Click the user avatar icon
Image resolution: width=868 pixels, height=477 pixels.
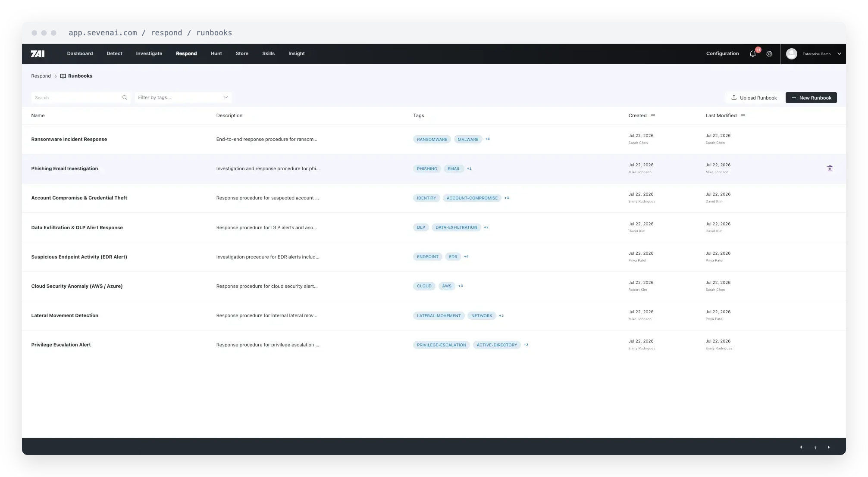(x=791, y=54)
